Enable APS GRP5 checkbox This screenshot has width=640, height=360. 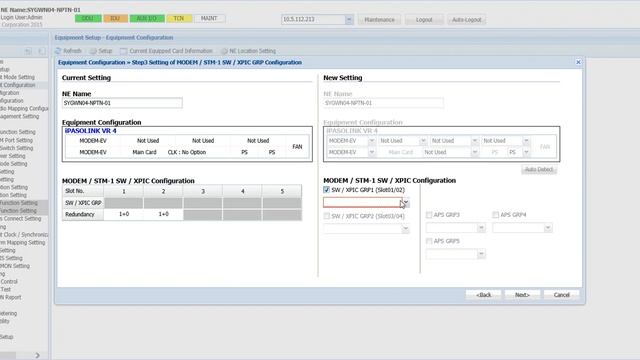point(429,241)
